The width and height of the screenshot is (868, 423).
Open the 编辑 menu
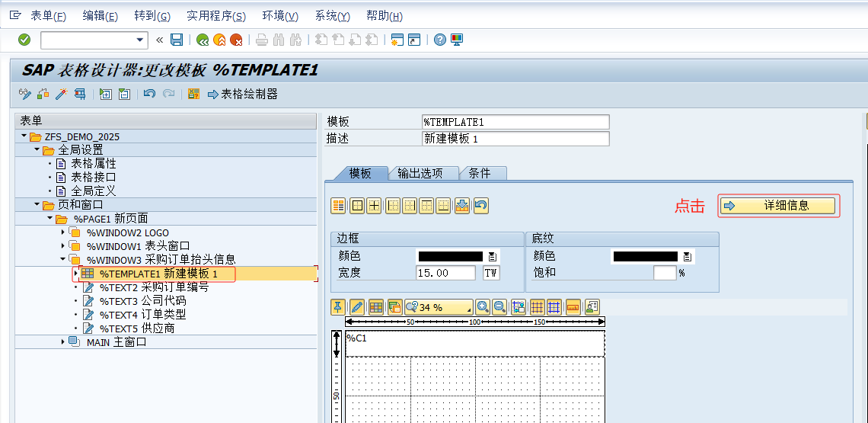(101, 16)
